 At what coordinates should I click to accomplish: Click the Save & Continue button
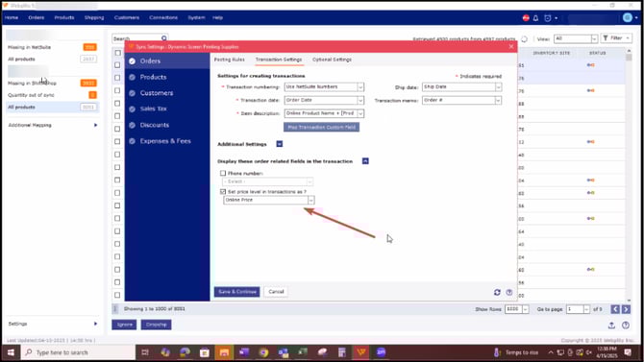[x=237, y=292]
